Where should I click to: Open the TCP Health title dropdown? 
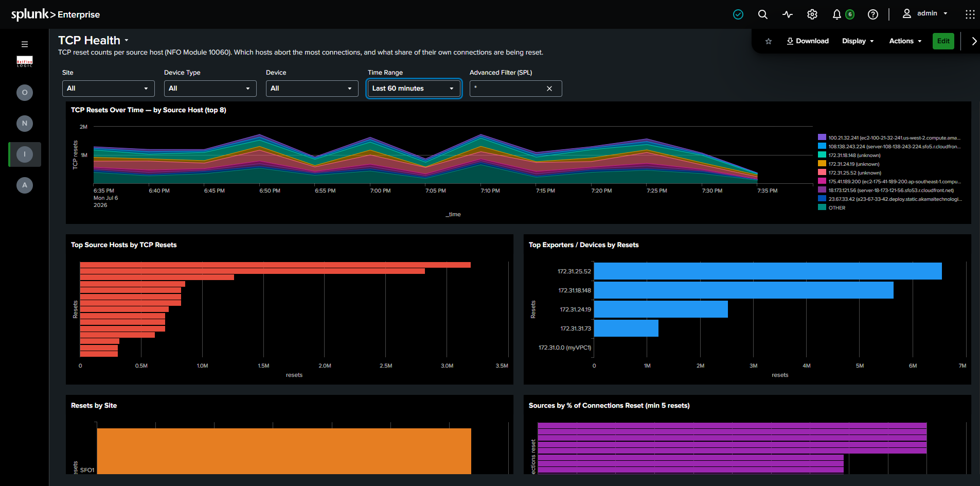127,40
